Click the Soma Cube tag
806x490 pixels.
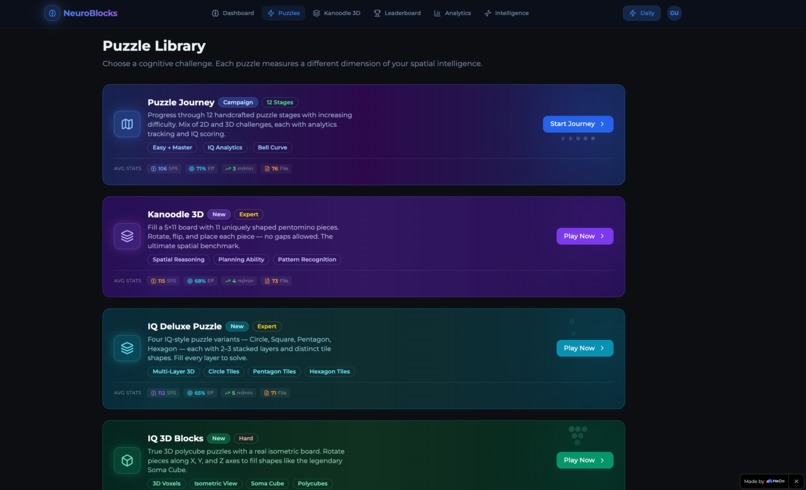point(267,484)
